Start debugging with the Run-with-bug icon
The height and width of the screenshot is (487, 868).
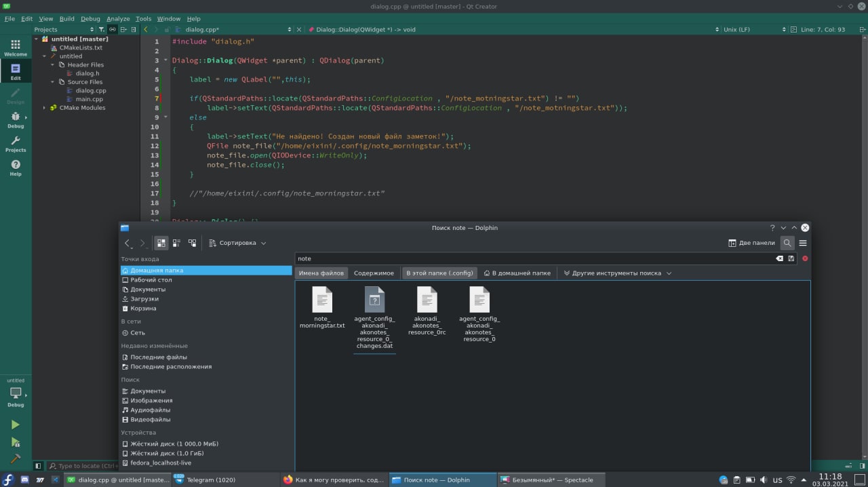15,442
